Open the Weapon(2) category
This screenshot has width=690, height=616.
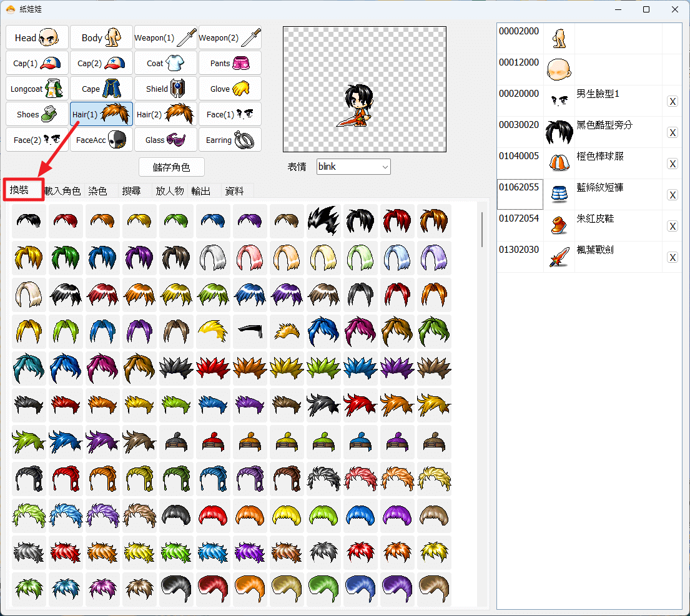(x=230, y=37)
